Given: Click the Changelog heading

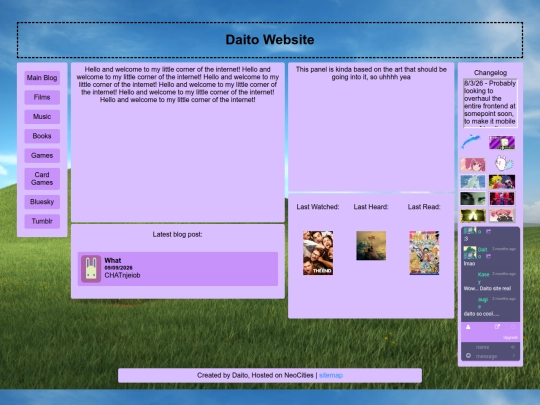Looking at the screenshot, I should click(490, 73).
